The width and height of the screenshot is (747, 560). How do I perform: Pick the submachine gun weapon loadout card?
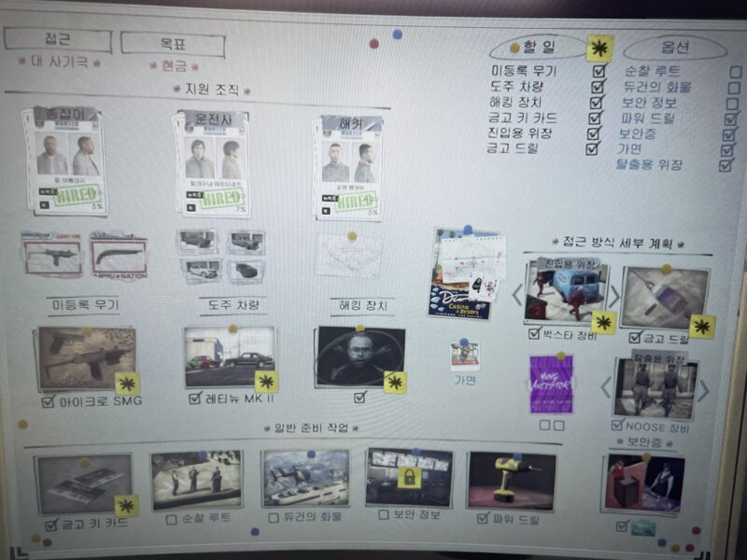52,256
